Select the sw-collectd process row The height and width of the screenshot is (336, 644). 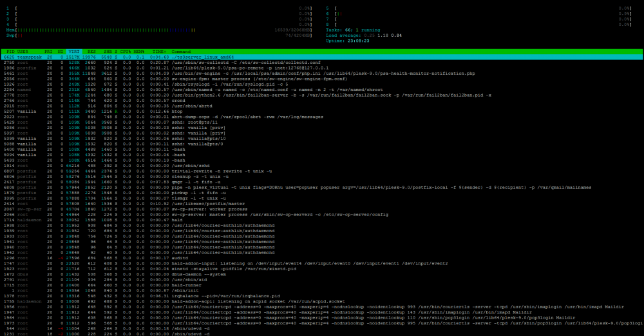pyautogui.click(x=322, y=63)
